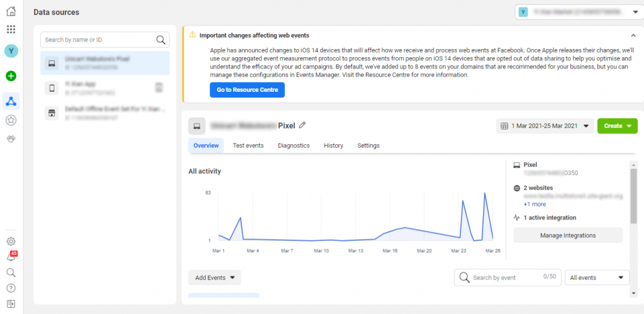Screen dimensions: 644x314
Task: Click the Y account avatar in sidebar
Action: 11,51
